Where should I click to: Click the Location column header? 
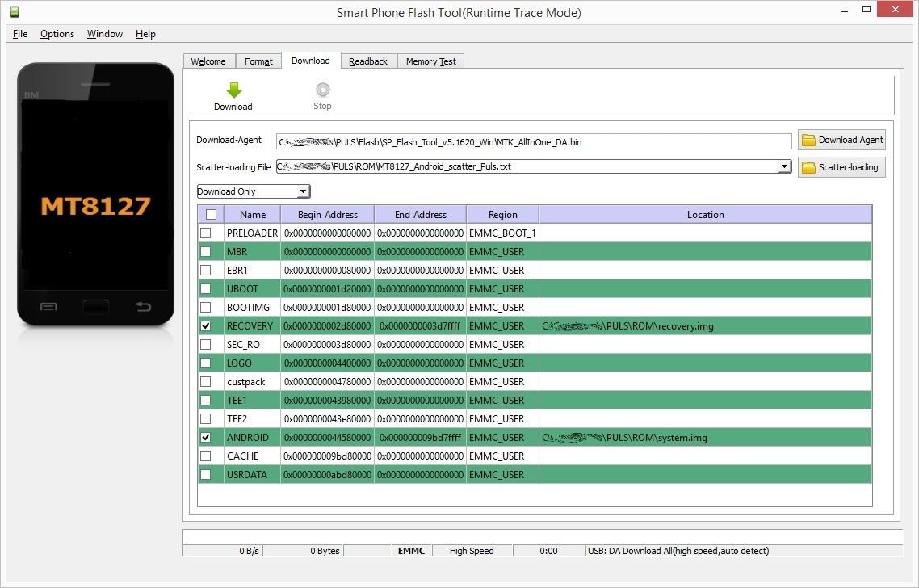[705, 215]
